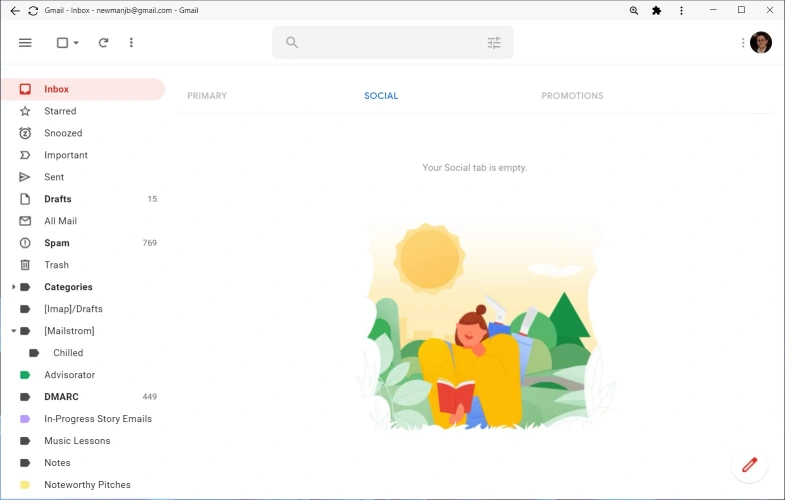Click the back arrow in the title bar

click(x=15, y=10)
